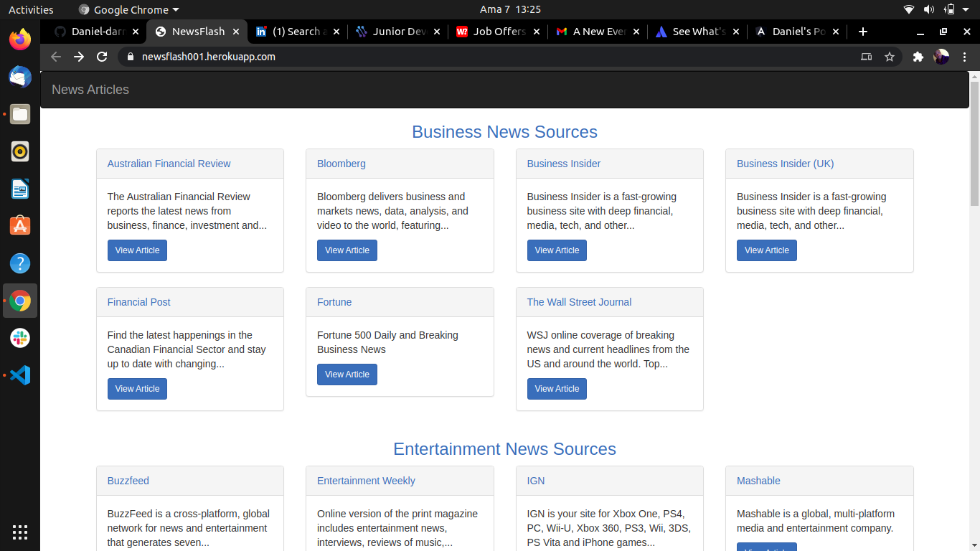This screenshot has width=980, height=551.
Task: Click the site security lock icon
Action: [x=130, y=57]
